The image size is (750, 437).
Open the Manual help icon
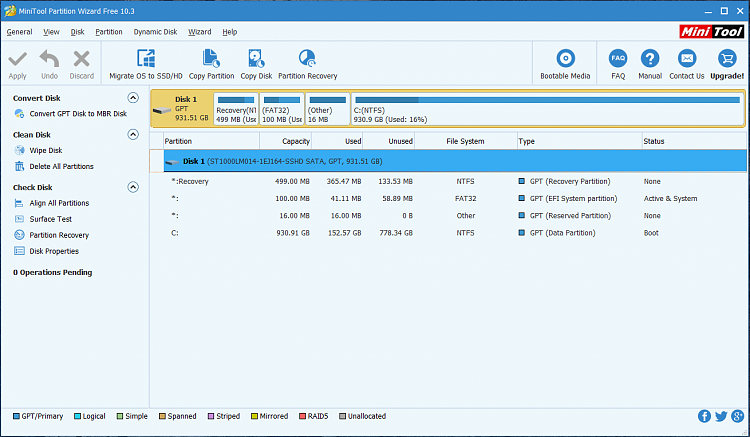[650, 58]
